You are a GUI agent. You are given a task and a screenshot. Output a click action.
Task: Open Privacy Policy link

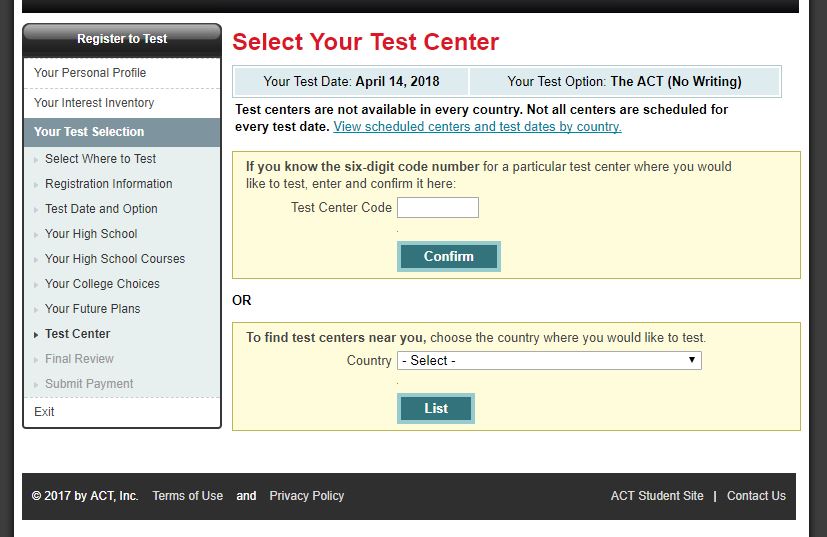point(306,496)
